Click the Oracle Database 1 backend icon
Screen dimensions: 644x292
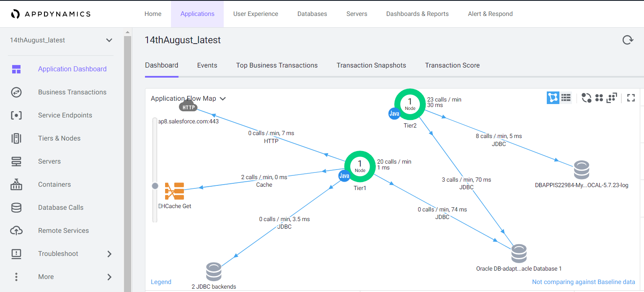point(519,254)
